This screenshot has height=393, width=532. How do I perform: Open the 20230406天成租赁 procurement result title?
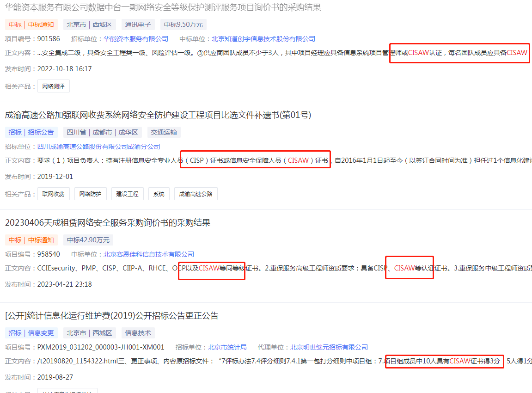pos(108,223)
